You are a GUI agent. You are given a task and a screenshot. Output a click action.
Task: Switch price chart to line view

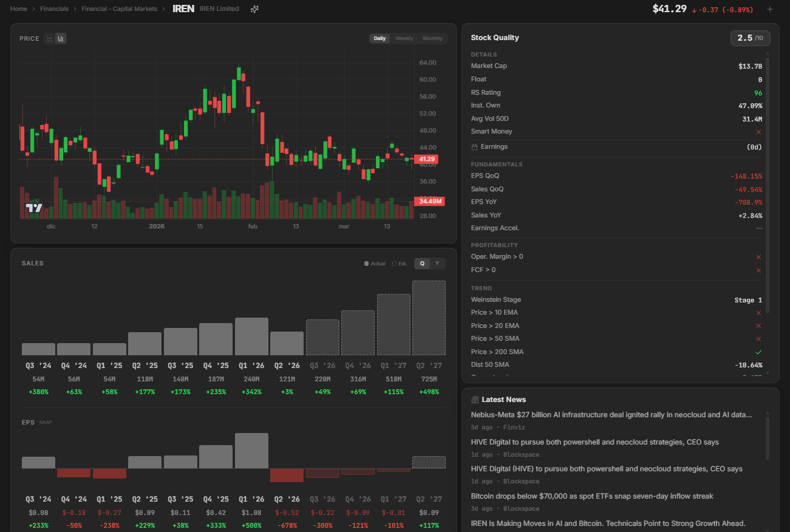(50, 38)
